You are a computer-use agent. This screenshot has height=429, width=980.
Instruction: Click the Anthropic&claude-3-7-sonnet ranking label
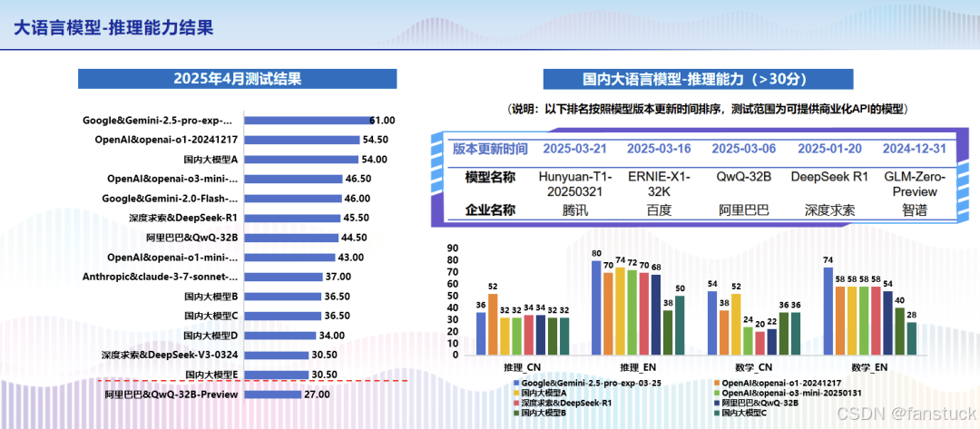pyautogui.click(x=160, y=276)
